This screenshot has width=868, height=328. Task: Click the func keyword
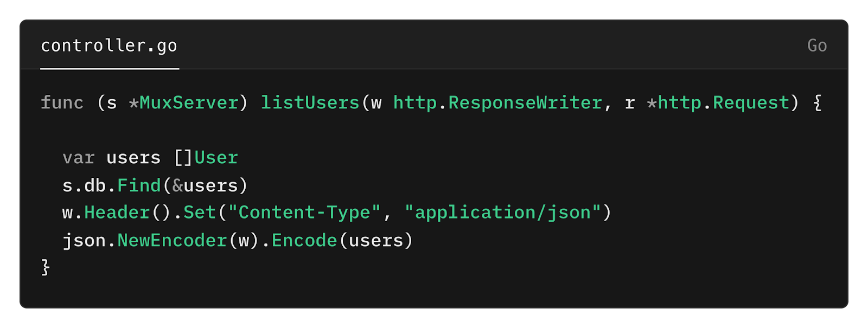(x=62, y=102)
